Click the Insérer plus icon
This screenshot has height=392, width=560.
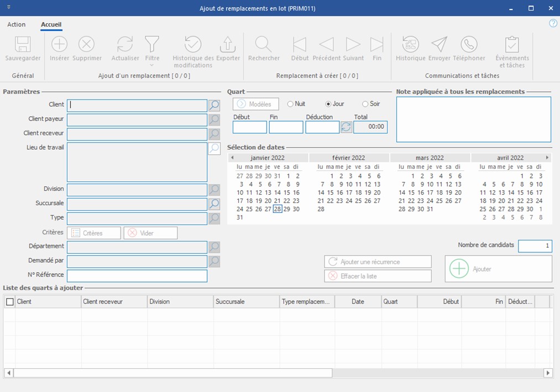(59, 45)
